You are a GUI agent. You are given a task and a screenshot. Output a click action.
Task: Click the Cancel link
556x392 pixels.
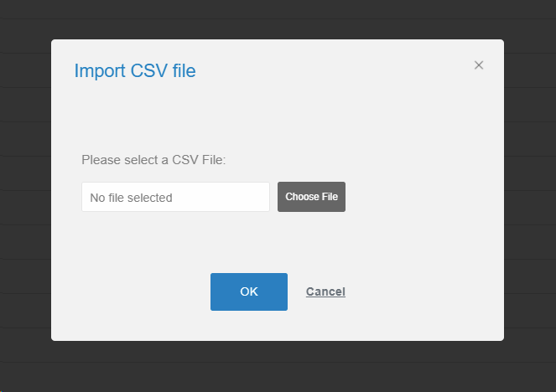tap(325, 291)
